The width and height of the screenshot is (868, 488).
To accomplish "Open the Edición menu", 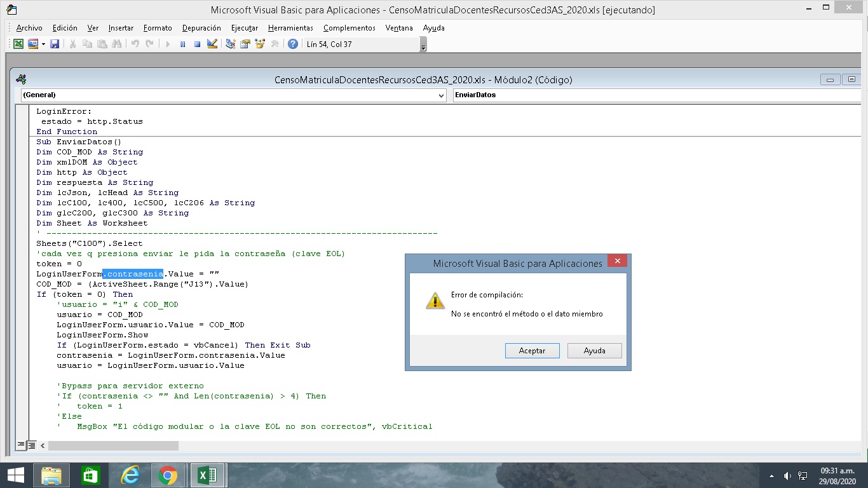I will pyautogui.click(x=65, y=28).
